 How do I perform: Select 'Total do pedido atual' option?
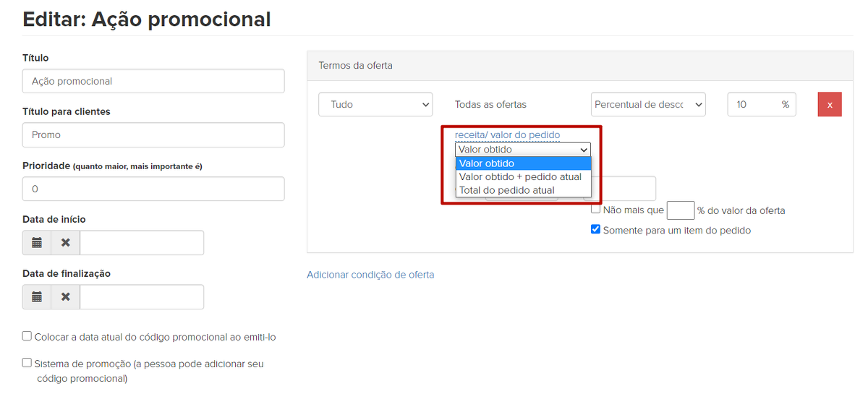507,190
